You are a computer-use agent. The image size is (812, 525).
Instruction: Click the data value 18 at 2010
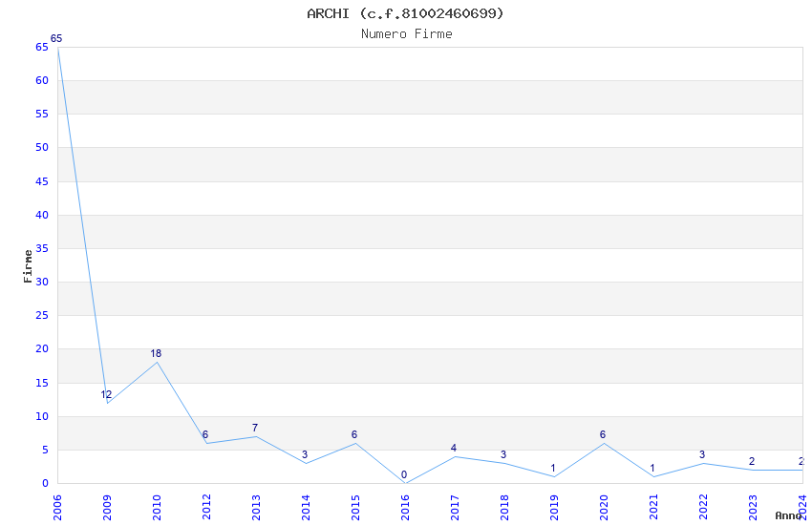[x=156, y=354]
